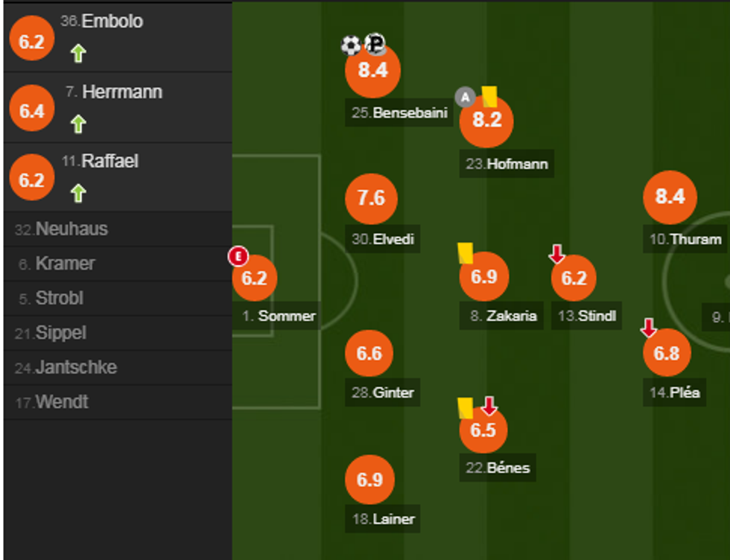The image size is (730, 560).
Task: Click the green sub-in arrow under Embolo
Action: pyautogui.click(x=78, y=54)
